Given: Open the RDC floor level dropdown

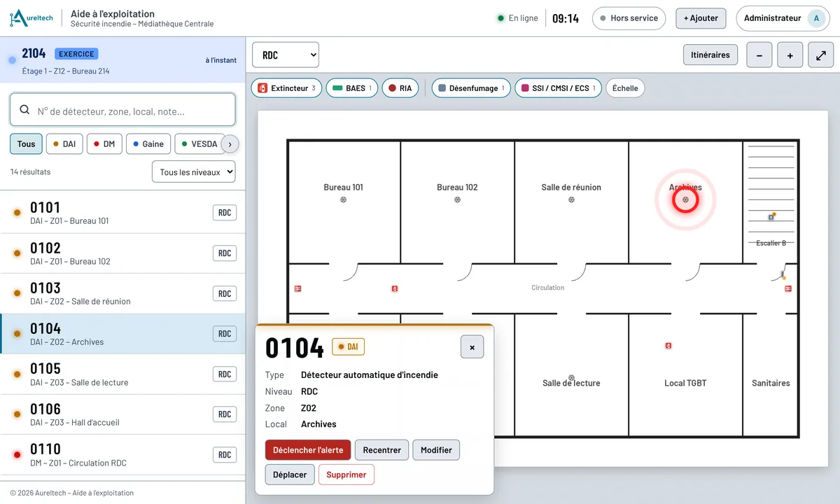Looking at the screenshot, I should click(x=286, y=55).
